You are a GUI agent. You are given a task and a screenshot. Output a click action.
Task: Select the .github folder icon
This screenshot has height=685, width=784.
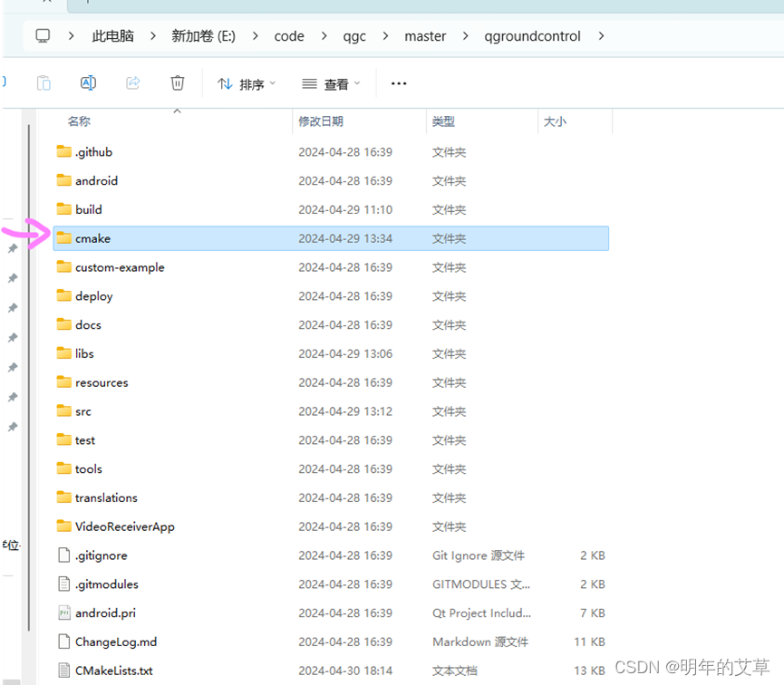click(x=64, y=151)
